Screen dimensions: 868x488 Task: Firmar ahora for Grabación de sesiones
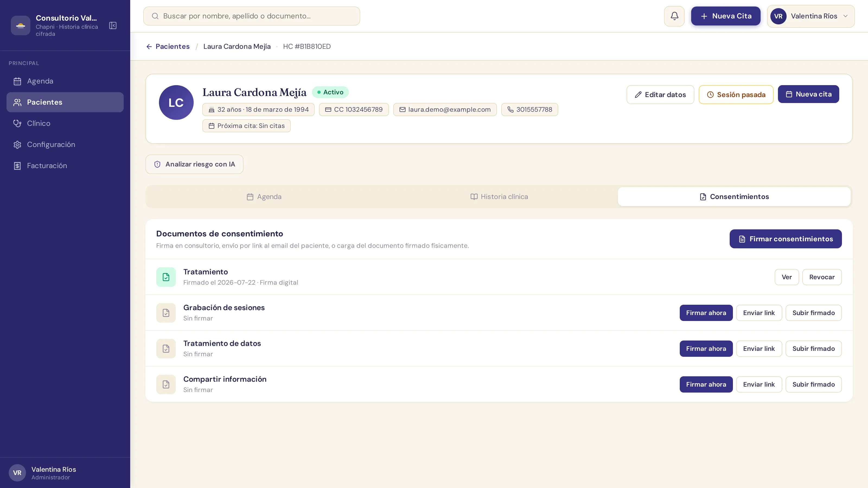point(706,313)
